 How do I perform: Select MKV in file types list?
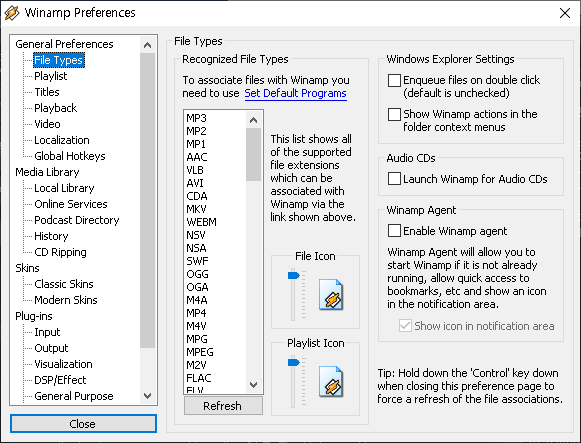[x=196, y=209]
